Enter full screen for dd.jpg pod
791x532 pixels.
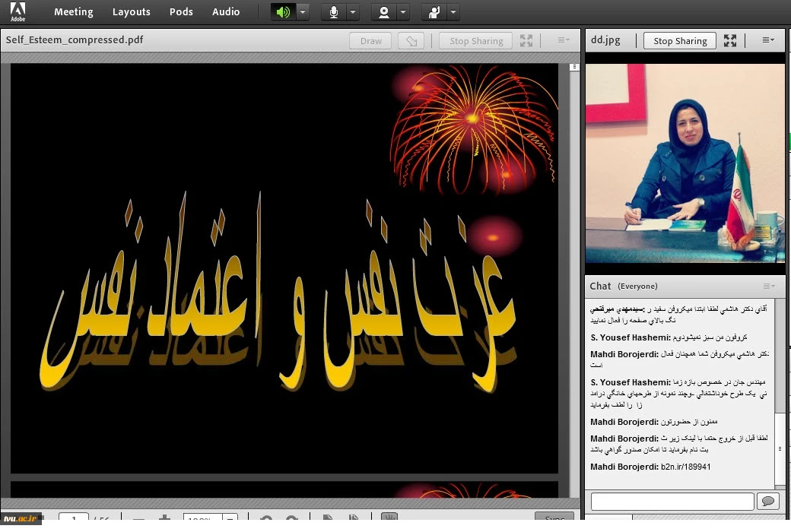coord(730,41)
